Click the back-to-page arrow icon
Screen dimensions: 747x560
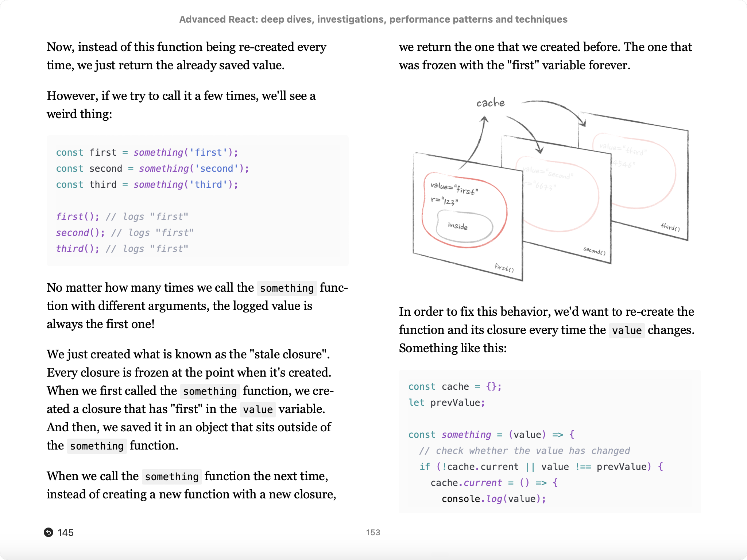tap(49, 532)
